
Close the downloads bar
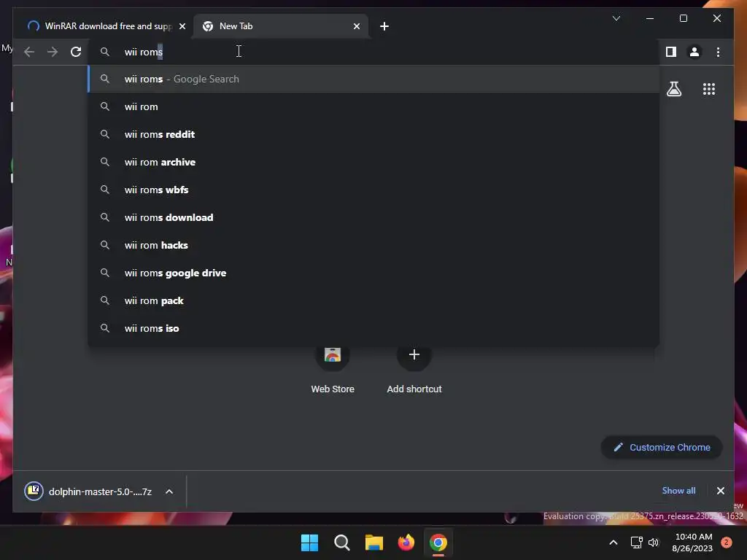pos(720,491)
